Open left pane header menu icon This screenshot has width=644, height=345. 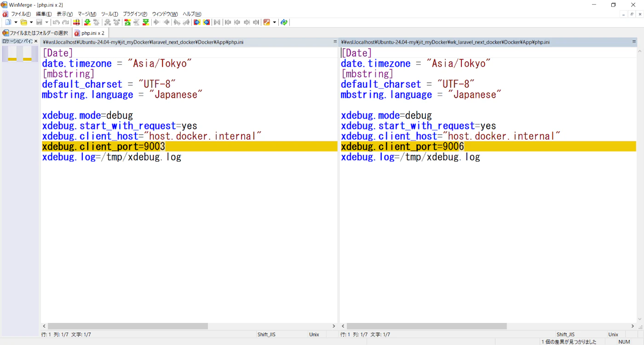[335, 42]
